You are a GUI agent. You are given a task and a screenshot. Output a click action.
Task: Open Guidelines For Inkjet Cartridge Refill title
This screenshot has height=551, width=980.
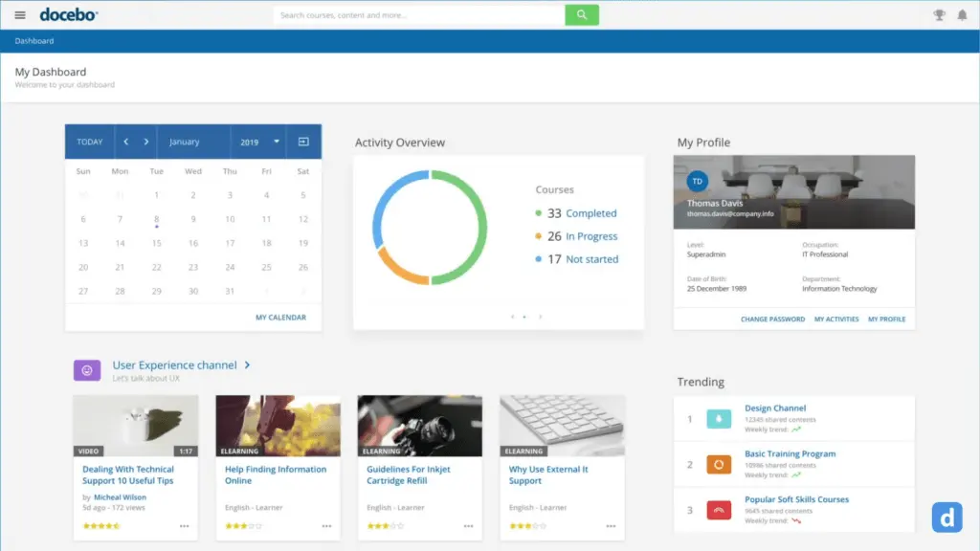408,474
